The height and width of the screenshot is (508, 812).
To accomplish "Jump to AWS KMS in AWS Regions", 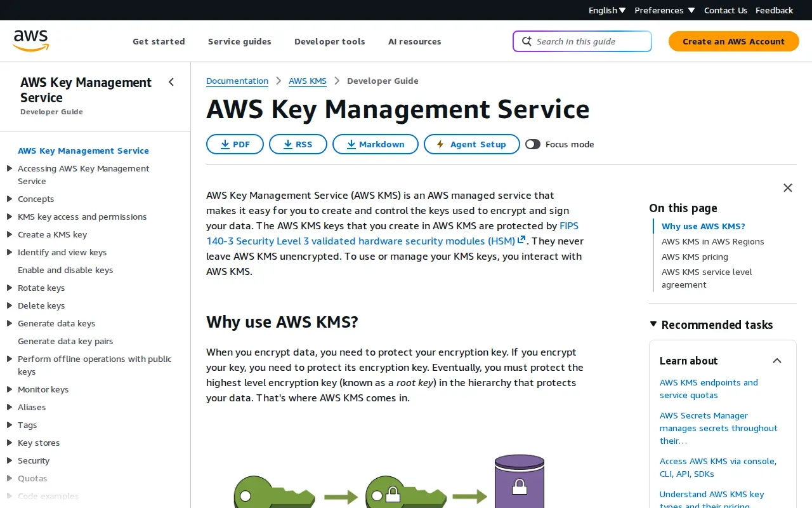I will (713, 241).
